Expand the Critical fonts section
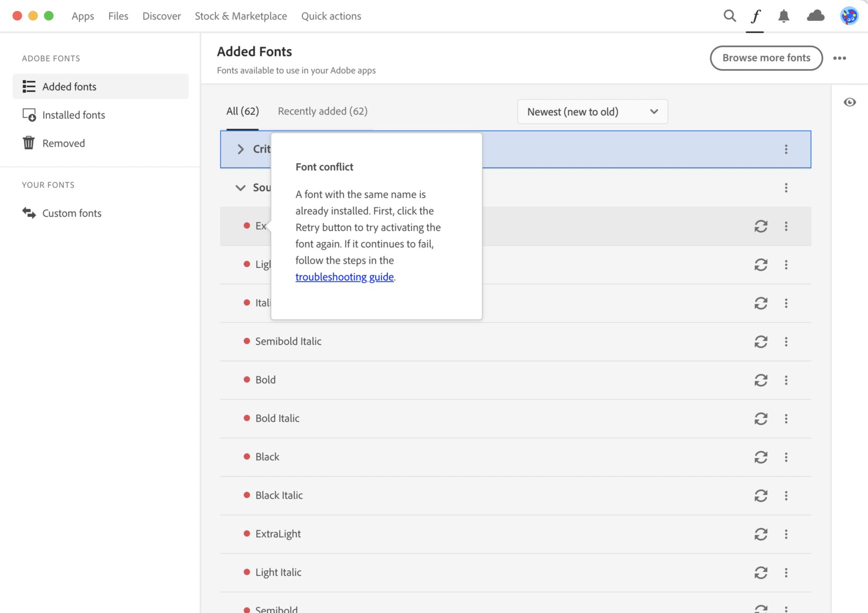This screenshot has width=868, height=613. point(240,149)
